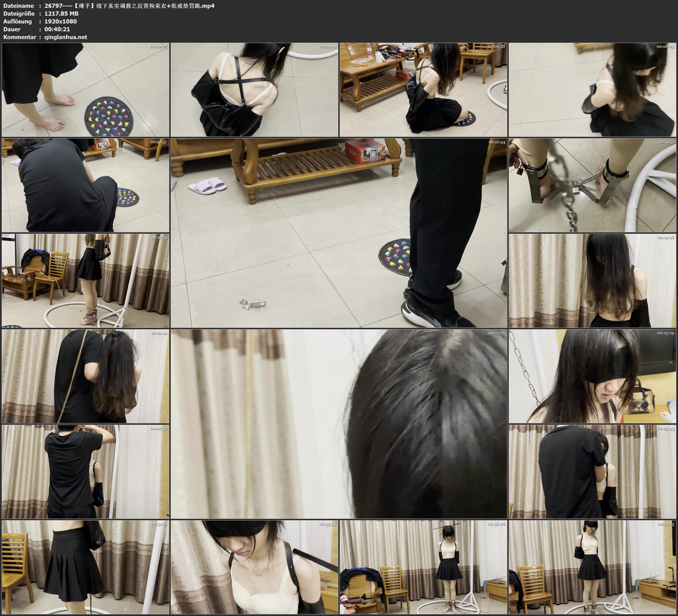
Task: Select the thumbnail at 00:04:14
Action: click(254, 90)
